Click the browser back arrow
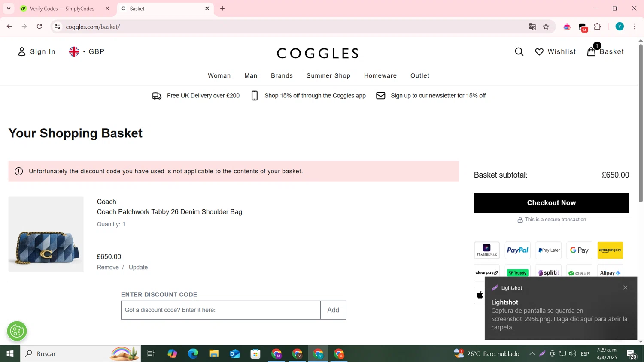 pyautogui.click(x=9, y=27)
